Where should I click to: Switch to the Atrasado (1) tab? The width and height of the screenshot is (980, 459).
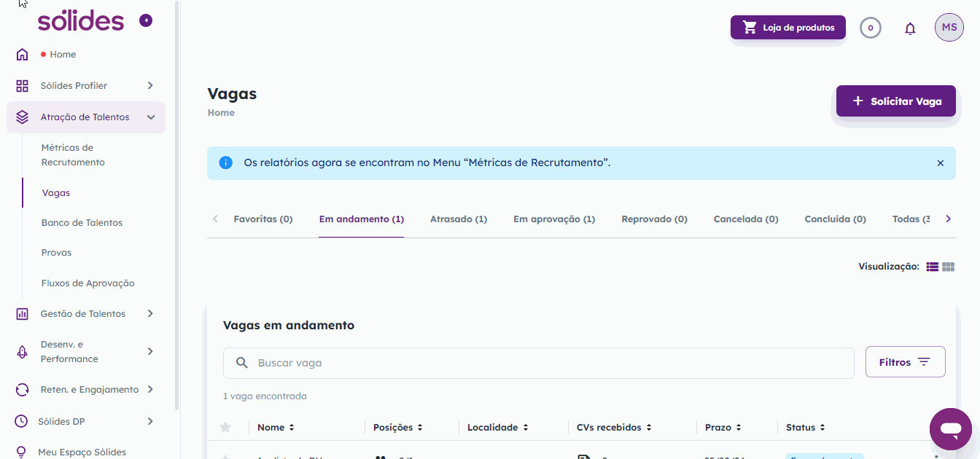pos(458,219)
